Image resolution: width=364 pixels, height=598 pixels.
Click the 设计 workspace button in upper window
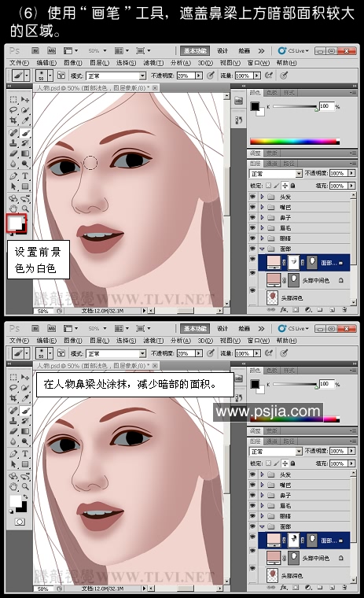(222, 50)
